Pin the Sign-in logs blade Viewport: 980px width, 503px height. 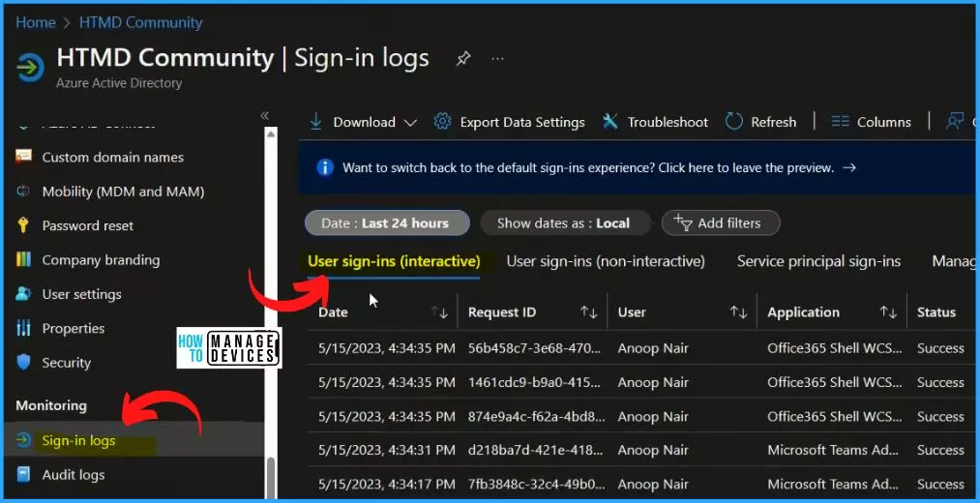[x=462, y=59]
